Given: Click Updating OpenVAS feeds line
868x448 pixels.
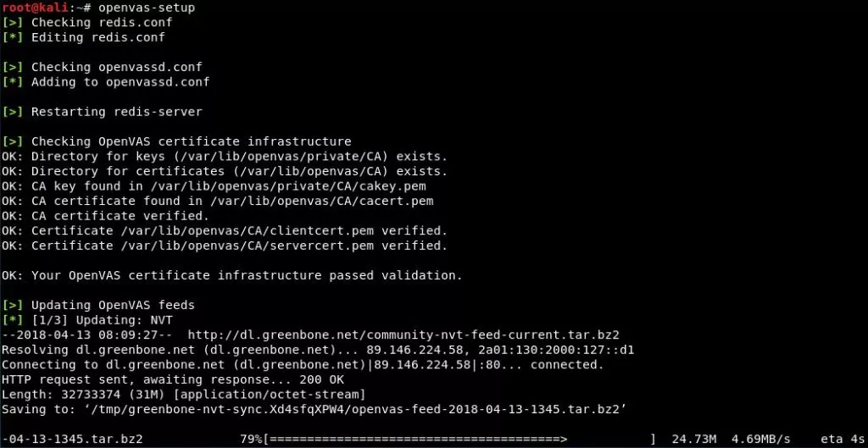Looking at the screenshot, I should (98, 306).
